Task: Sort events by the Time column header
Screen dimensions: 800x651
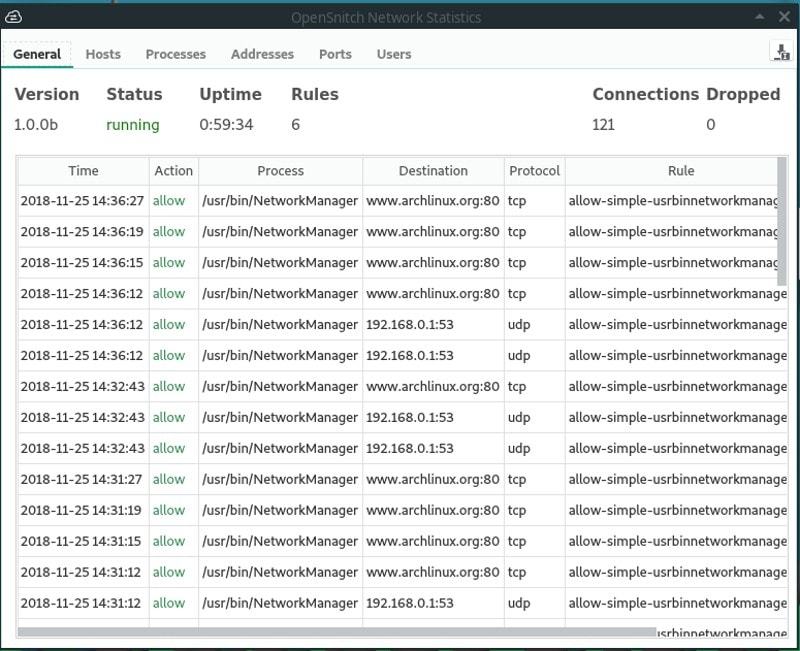Action: pyautogui.click(x=84, y=170)
